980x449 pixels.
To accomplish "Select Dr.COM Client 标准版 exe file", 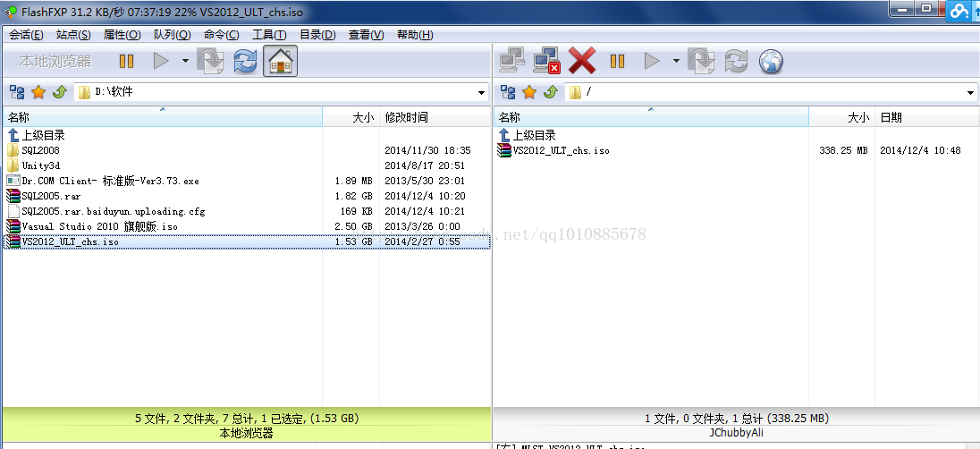I will (x=103, y=181).
